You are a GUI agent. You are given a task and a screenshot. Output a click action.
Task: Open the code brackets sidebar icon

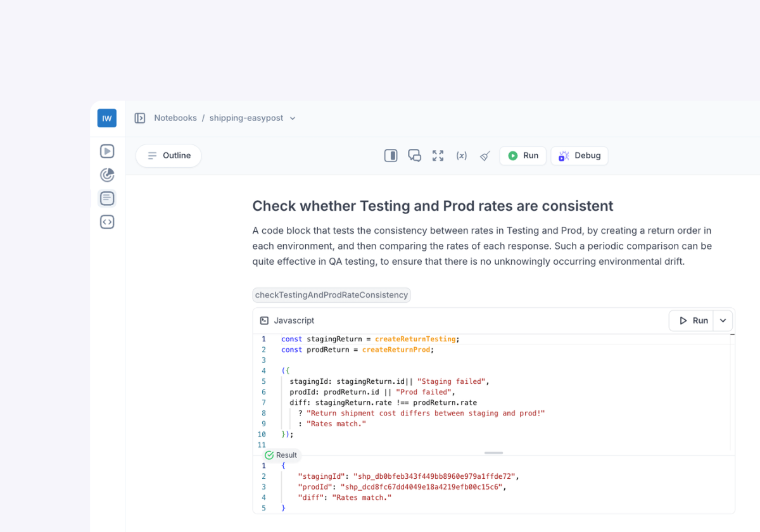(107, 222)
